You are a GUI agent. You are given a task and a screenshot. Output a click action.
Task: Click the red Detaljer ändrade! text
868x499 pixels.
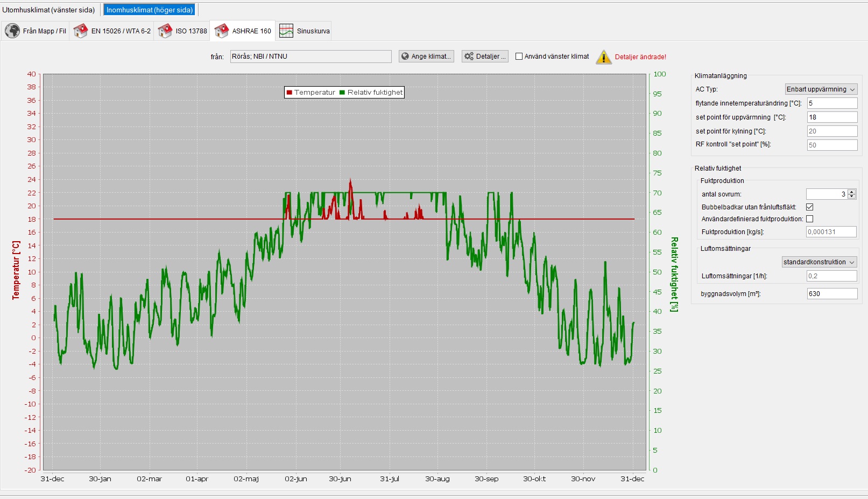pos(640,57)
